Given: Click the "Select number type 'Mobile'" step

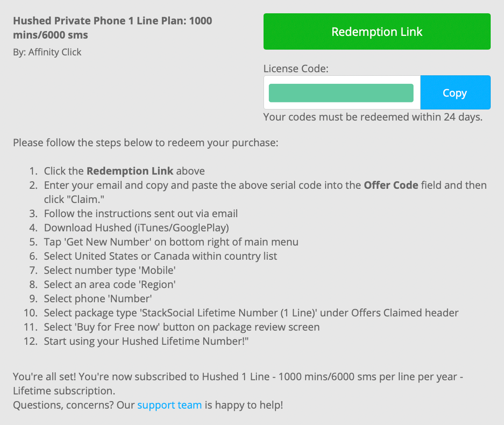Looking at the screenshot, I should point(110,270).
